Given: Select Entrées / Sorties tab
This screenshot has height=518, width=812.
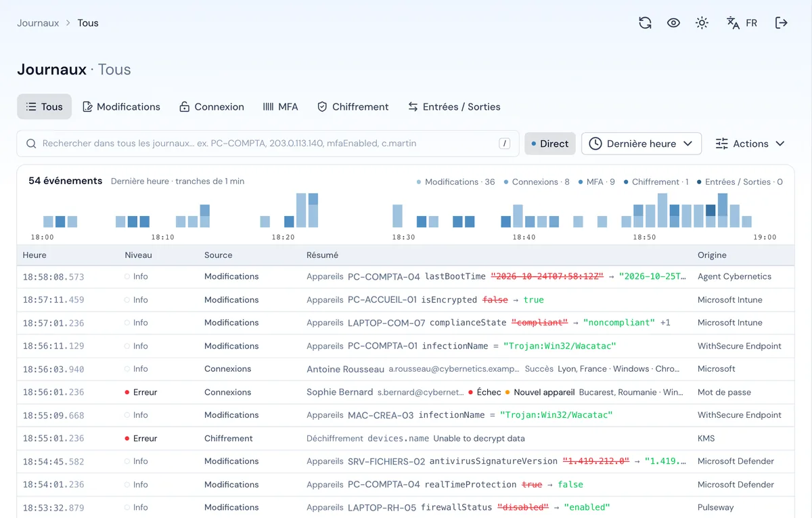Looking at the screenshot, I should 454,107.
